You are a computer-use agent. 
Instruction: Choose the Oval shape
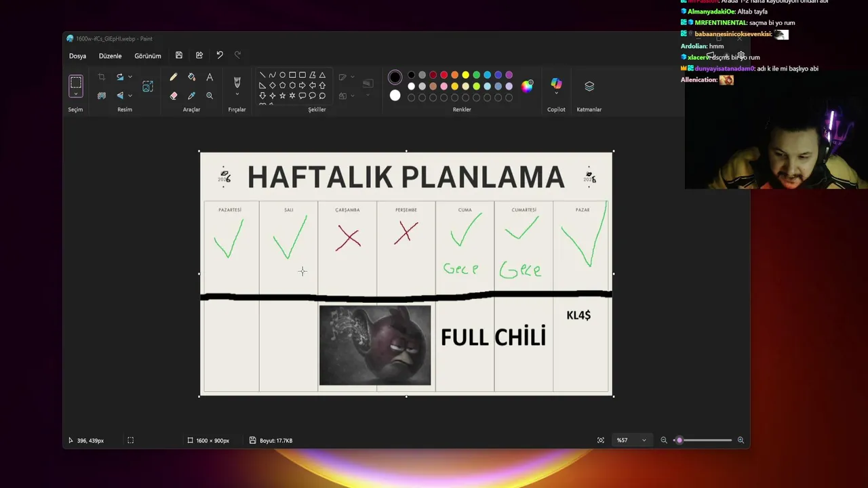pyautogui.click(x=282, y=75)
